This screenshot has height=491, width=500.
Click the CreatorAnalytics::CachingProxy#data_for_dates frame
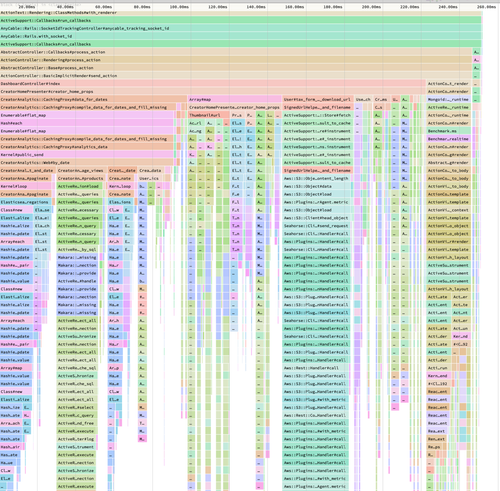click(x=93, y=99)
